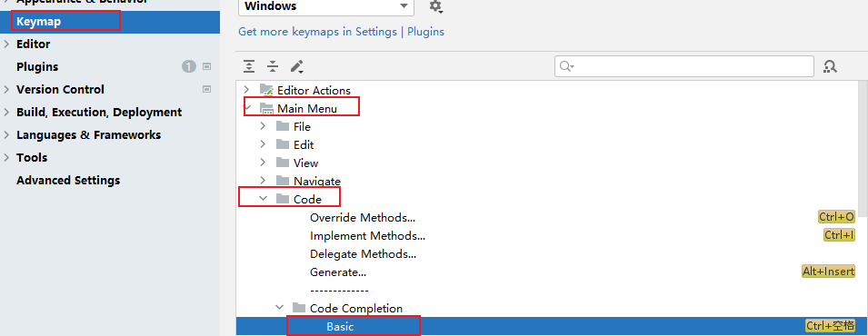Screen dimensions: 868x336
Task: Select Plugins in settings sidebar
Action: pos(37,67)
